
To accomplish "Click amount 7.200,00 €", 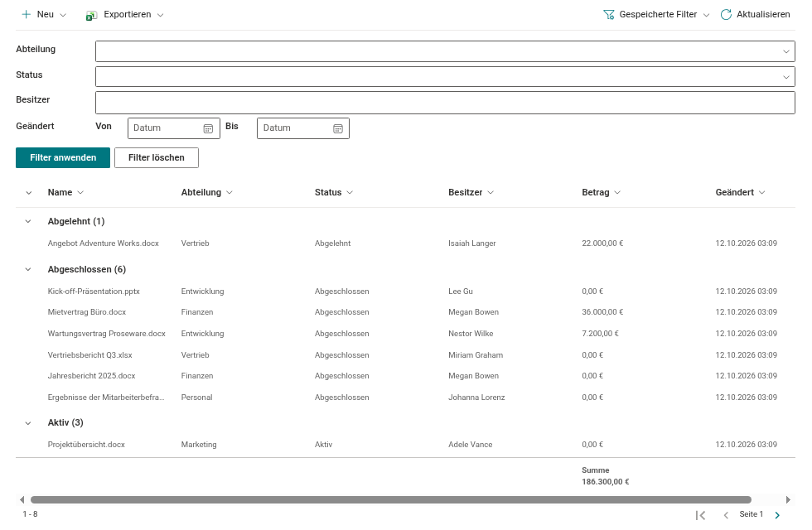I will [x=601, y=334].
